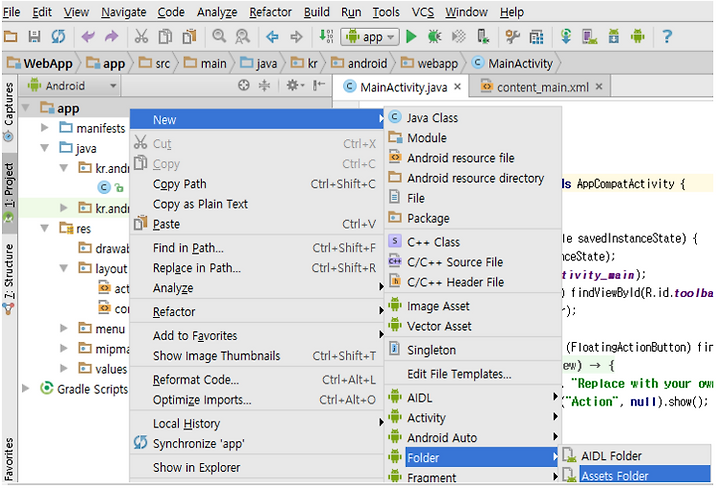Click the Paste toolbar icon
This screenshot has width=720, height=489.
pos(189,36)
